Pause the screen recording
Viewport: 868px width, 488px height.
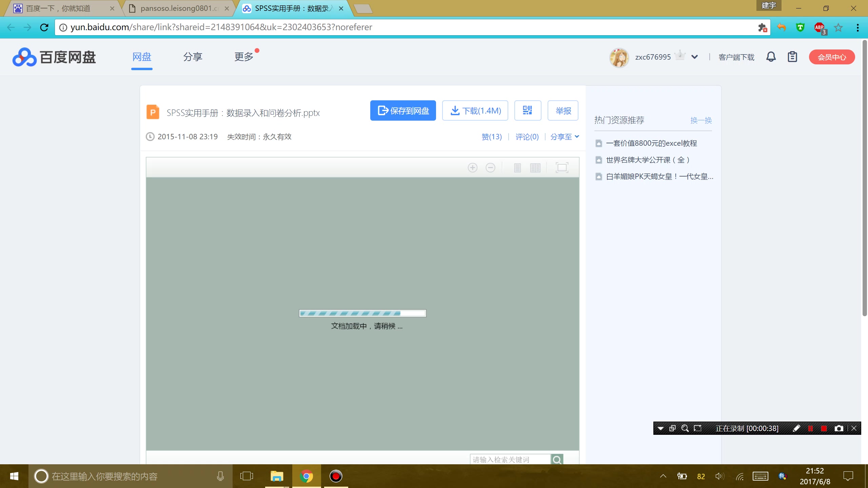point(810,428)
